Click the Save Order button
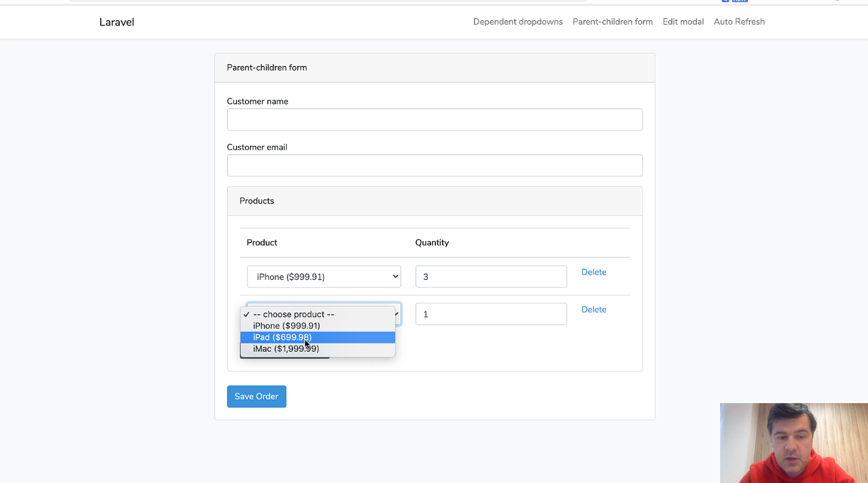The width and height of the screenshot is (868, 483). [256, 396]
